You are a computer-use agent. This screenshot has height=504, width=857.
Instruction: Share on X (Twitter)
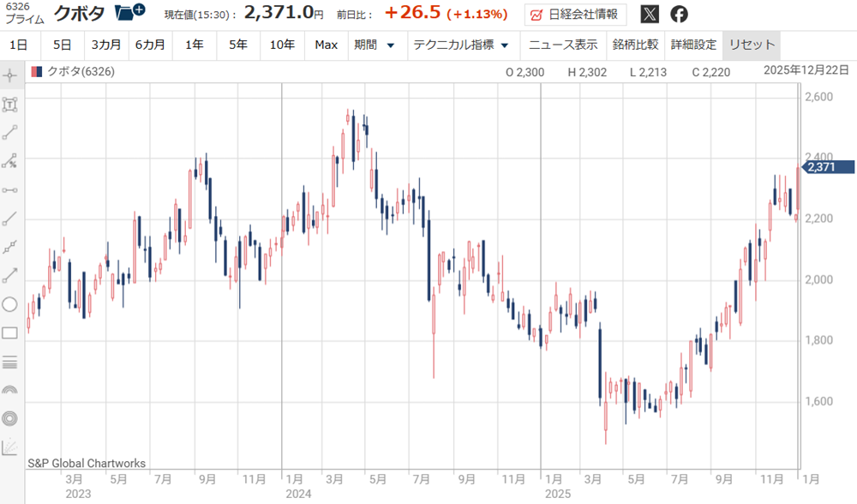[x=650, y=15]
